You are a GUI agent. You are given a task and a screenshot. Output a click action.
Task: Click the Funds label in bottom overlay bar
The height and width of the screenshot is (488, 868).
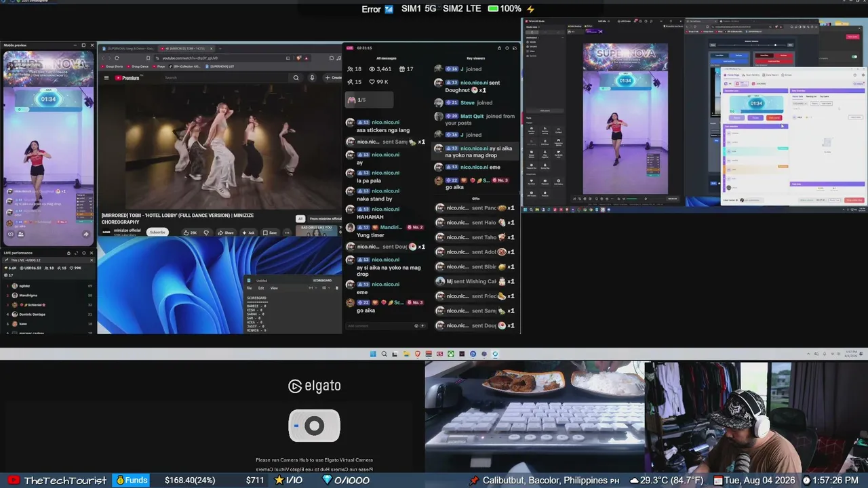(132, 481)
